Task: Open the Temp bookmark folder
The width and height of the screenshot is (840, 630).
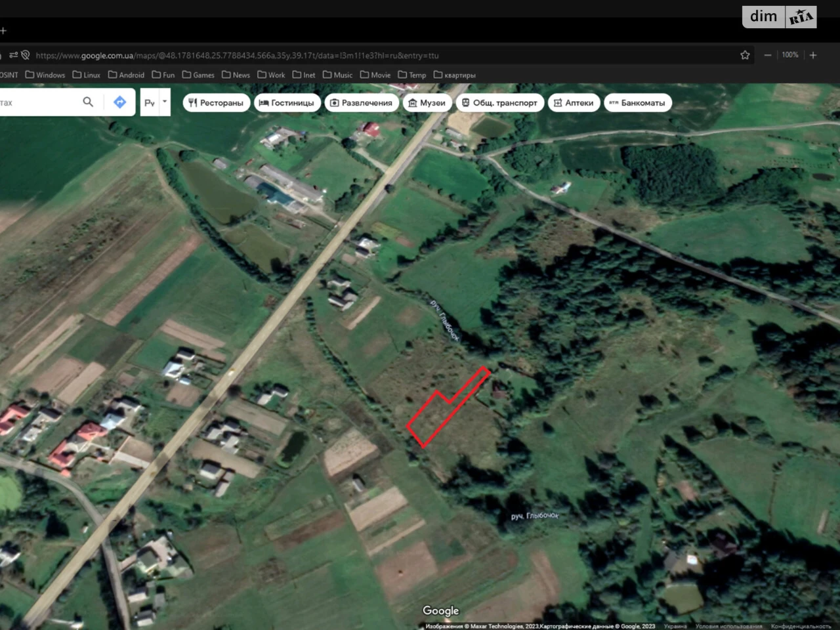Action: coord(412,75)
